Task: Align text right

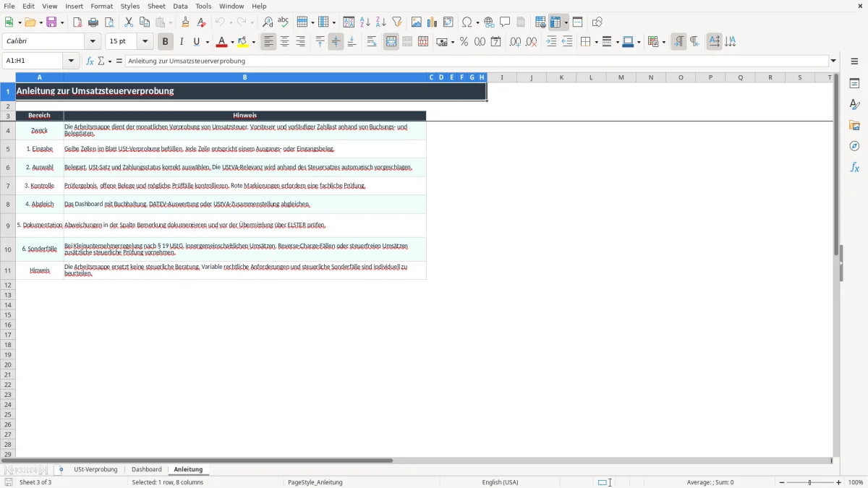Action: pos(300,42)
